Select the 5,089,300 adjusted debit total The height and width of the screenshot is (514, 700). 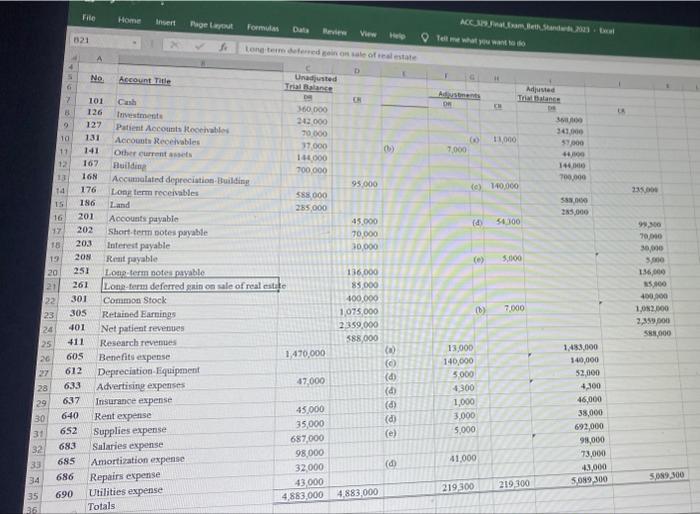coord(589,480)
